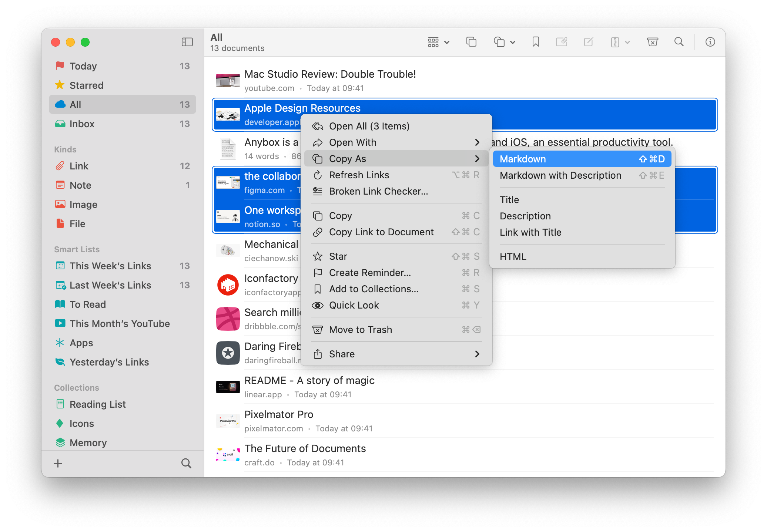Screen dimensions: 767x532
Task: Select Quick Look from context menu
Action: point(354,305)
